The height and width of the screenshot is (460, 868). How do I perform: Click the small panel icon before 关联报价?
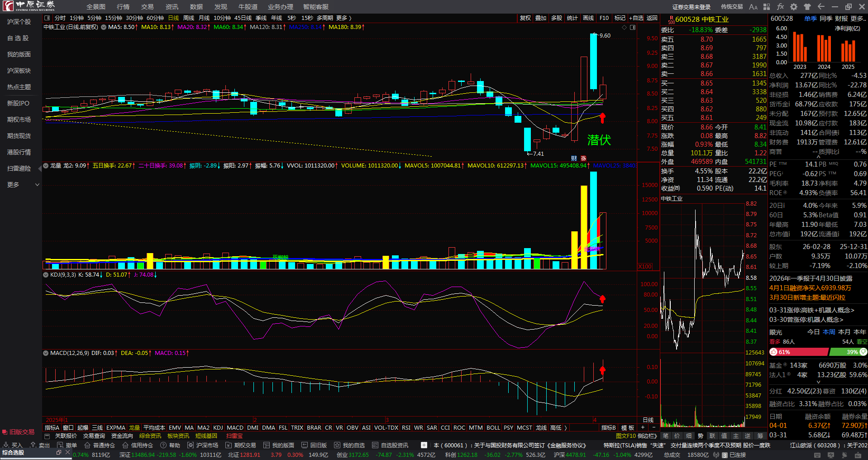pos(47,436)
